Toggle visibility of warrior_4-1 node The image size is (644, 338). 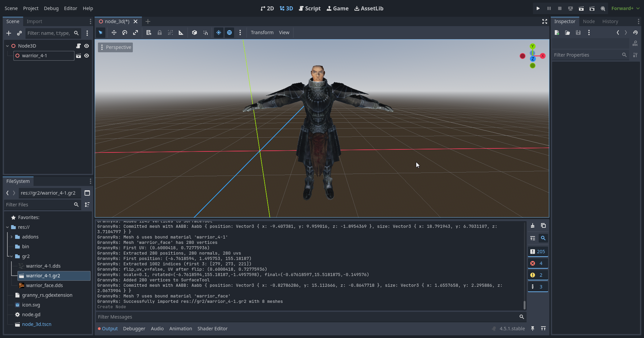(87, 56)
